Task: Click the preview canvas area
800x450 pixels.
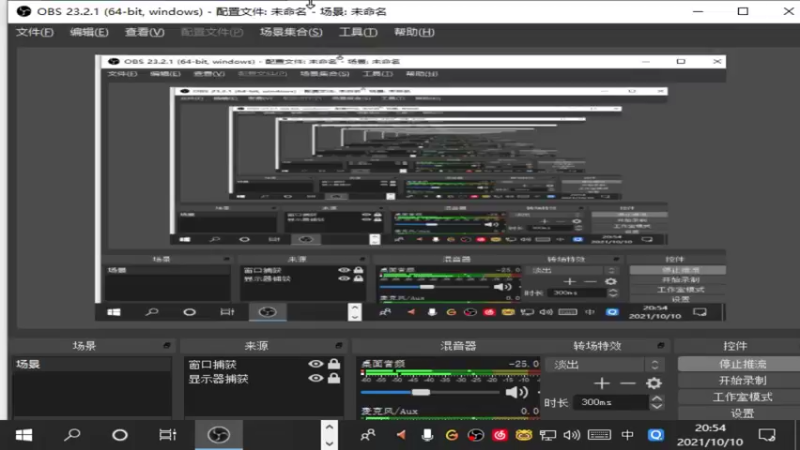Action: [410, 188]
